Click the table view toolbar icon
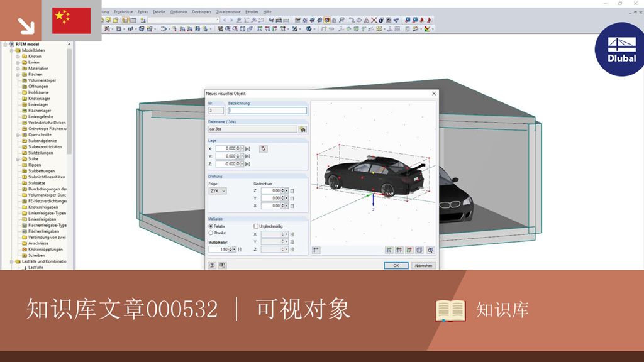Screen dimensions: 644x362 tap(133, 19)
